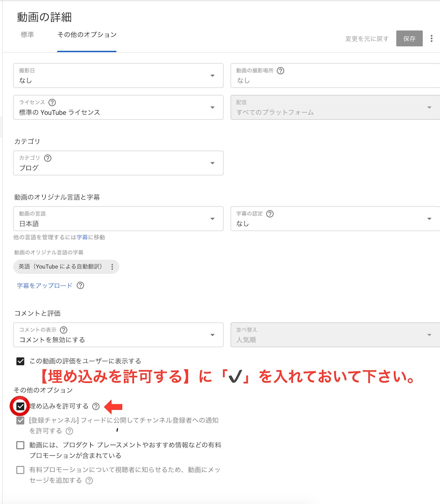Click help icon after チャンネル登録者への通知を許可する
440x504 pixels.
click(70, 431)
